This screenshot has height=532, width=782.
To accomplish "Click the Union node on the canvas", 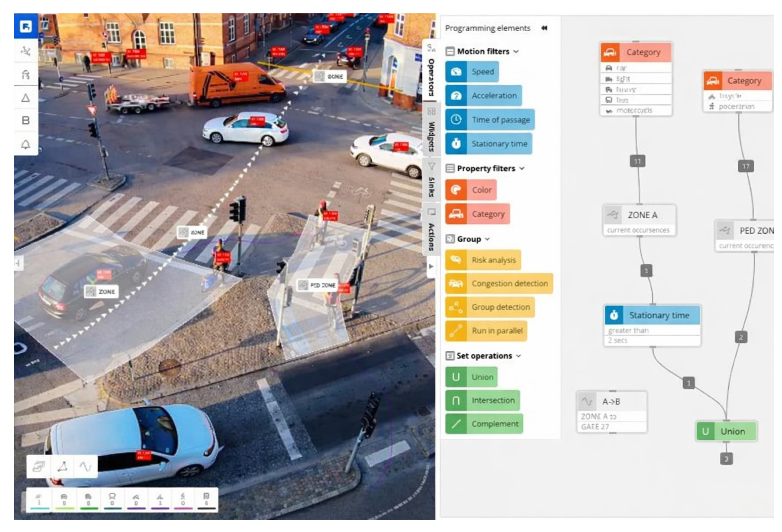I will pyautogui.click(x=732, y=432).
